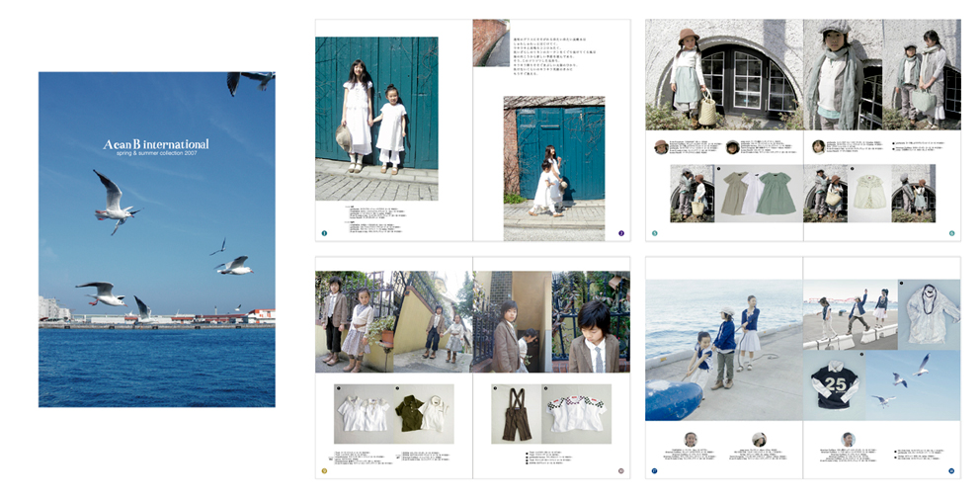This screenshot has height=501, width=980.
Task: Click the purple page 2 number badge
Action: tap(621, 233)
